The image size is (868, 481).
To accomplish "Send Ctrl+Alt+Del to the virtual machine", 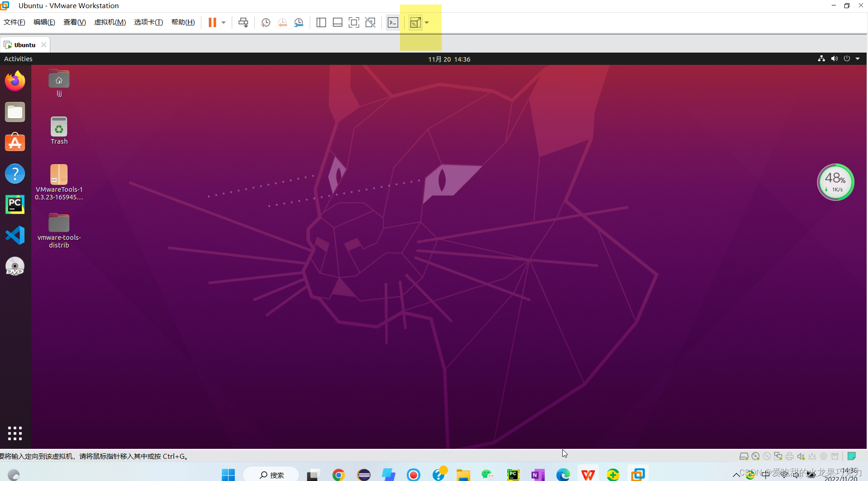I will point(244,23).
